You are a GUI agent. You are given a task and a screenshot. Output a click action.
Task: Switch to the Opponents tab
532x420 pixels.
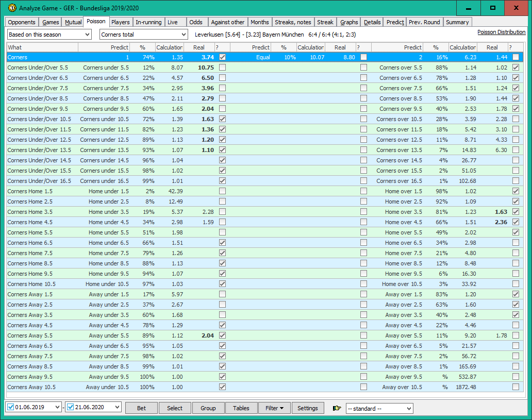point(22,22)
